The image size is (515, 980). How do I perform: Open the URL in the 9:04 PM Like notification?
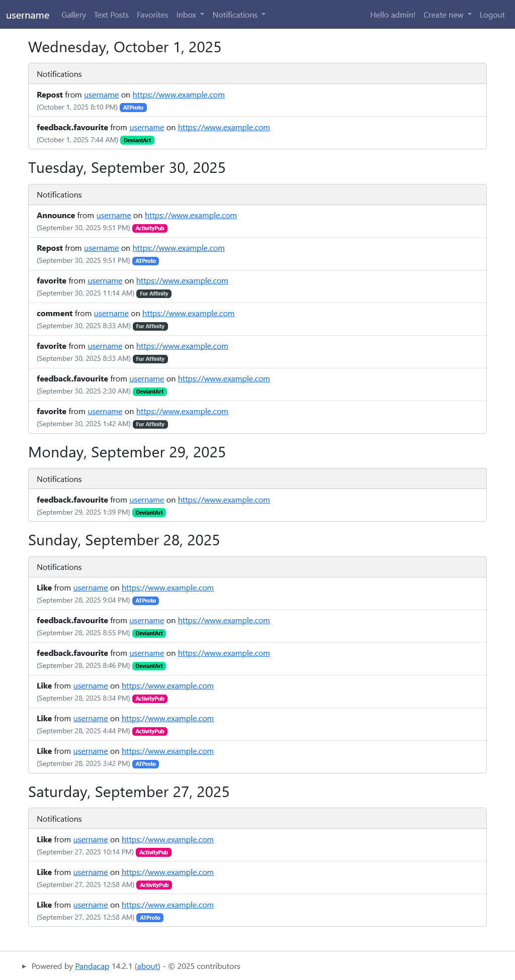click(x=167, y=588)
